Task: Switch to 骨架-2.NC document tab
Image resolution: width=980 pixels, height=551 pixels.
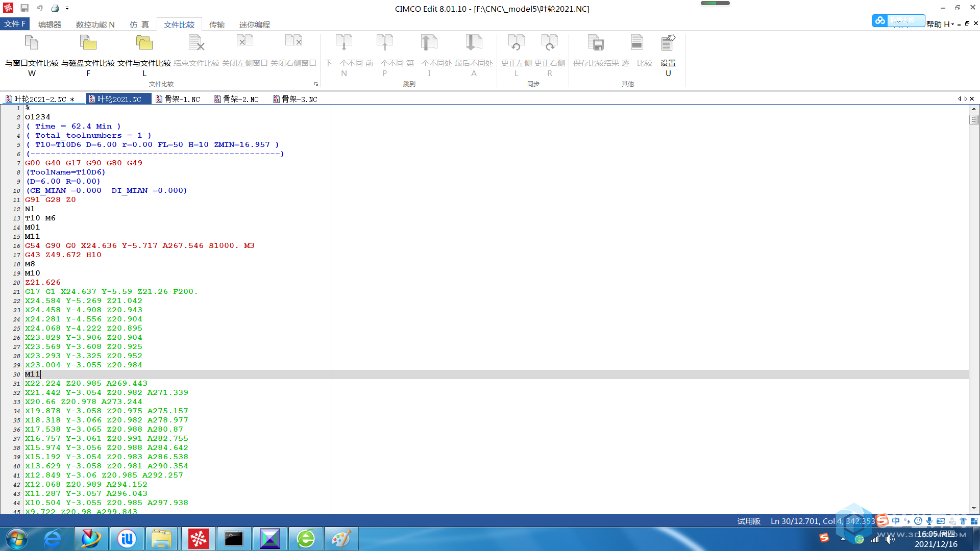Action: 237,99
